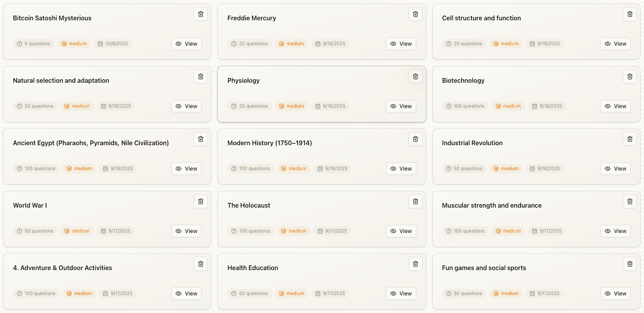View the Ancient Egypt quiz

[186, 169]
